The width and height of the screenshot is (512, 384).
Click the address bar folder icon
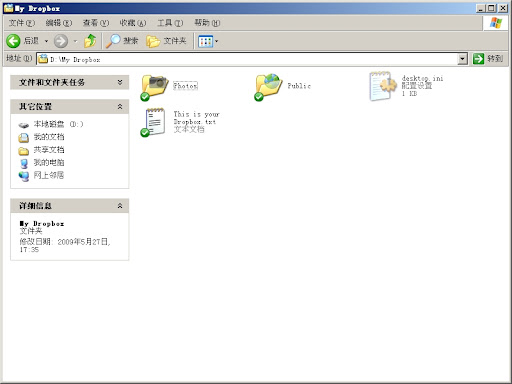pyautogui.click(x=43, y=59)
